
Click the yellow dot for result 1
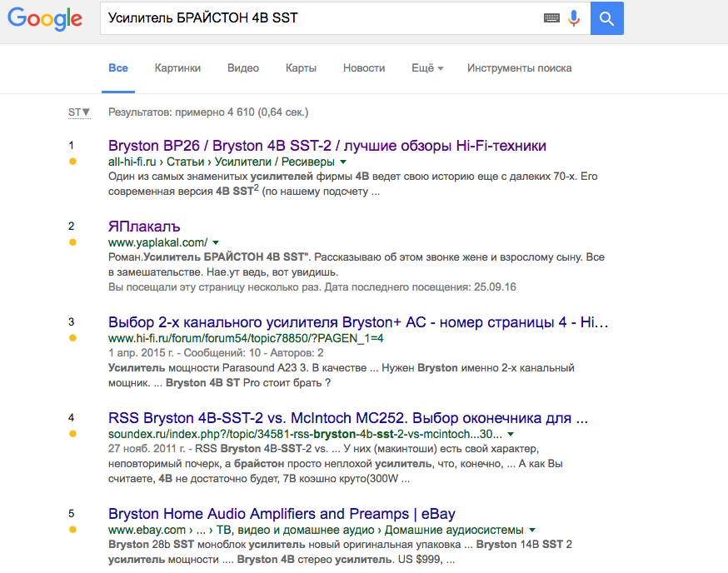(x=72, y=162)
